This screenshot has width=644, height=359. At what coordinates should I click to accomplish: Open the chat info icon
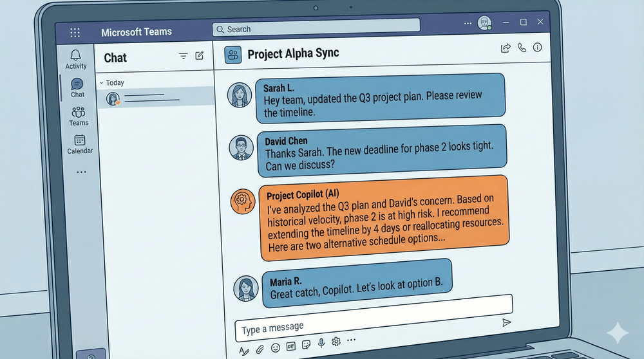pyautogui.click(x=538, y=48)
